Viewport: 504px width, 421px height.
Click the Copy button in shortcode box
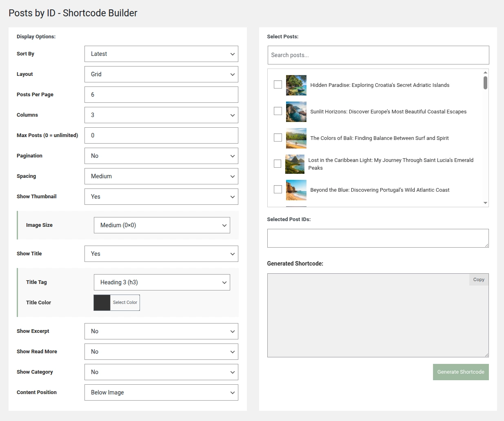478,280
